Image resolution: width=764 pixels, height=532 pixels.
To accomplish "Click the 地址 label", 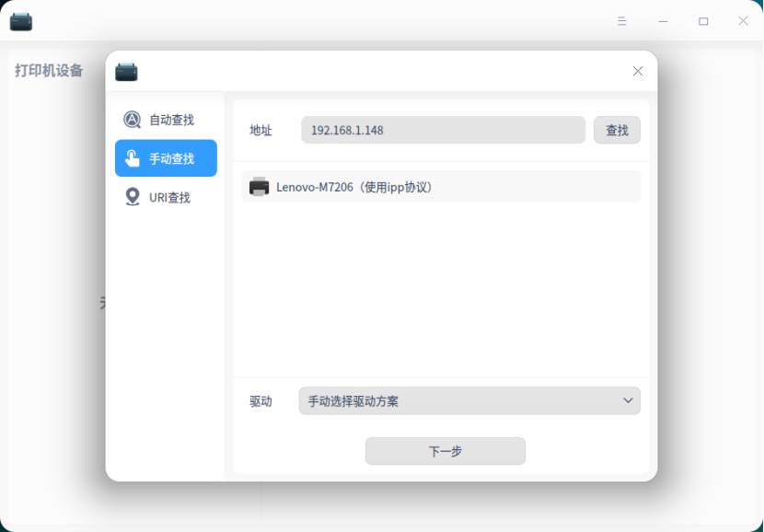I will click(x=260, y=131).
